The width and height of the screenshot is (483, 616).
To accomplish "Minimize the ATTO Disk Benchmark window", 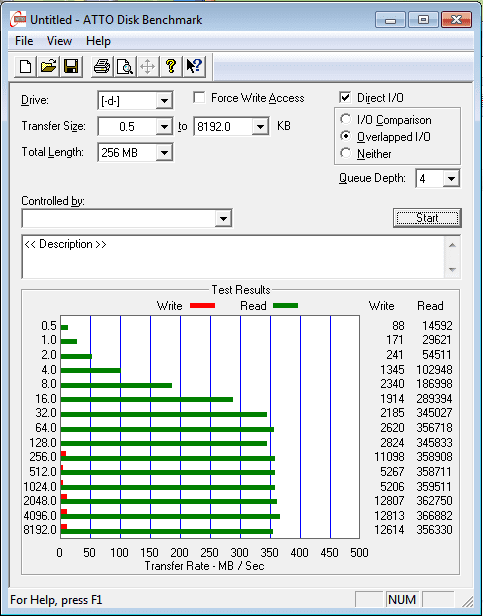I will pos(390,19).
